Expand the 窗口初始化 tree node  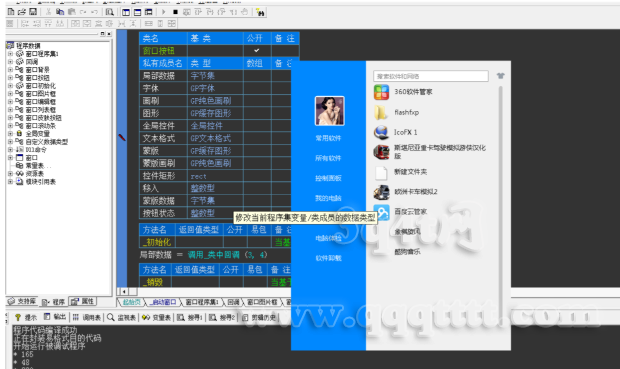[10, 85]
